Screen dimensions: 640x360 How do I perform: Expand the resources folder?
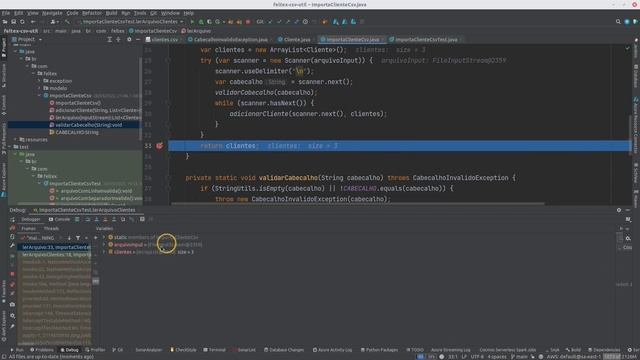(16, 140)
